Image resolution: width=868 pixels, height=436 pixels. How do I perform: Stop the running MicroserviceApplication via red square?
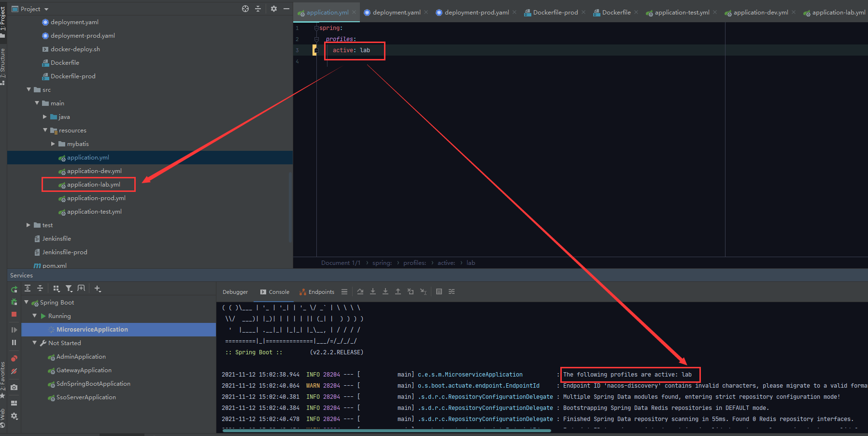point(14,314)
